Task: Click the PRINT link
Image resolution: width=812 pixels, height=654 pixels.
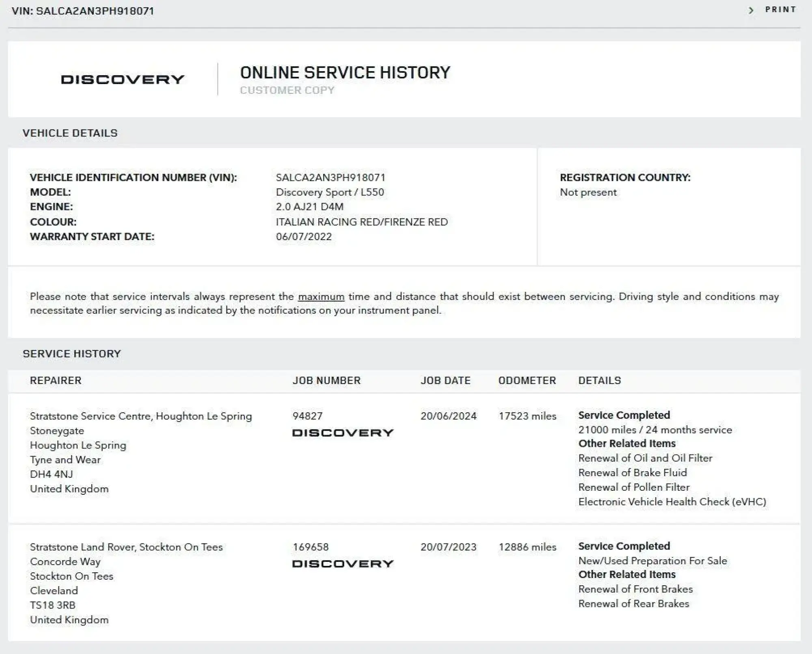Action: coord(780,10)
